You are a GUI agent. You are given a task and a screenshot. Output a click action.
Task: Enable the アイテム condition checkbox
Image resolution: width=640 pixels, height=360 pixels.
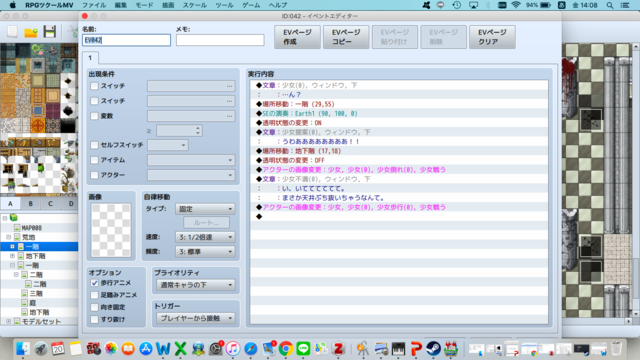pos(94,160)
